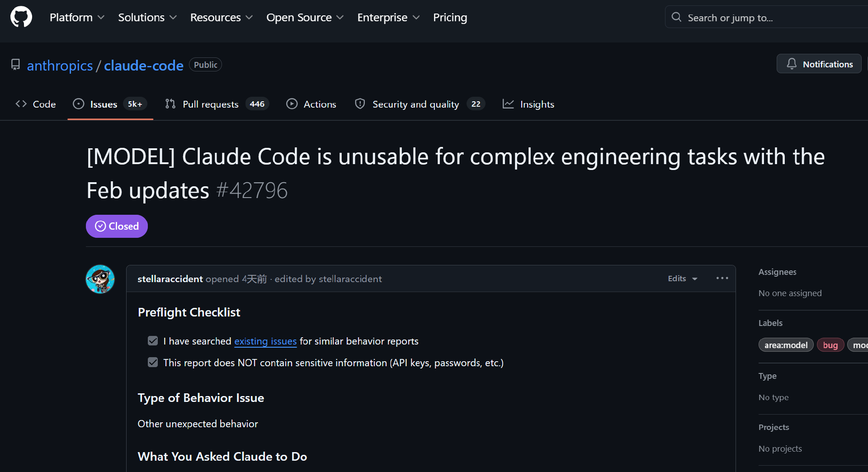Click the Pull requests icon
This screenshot has height=472, width=868.
click(x=170, y=104)
